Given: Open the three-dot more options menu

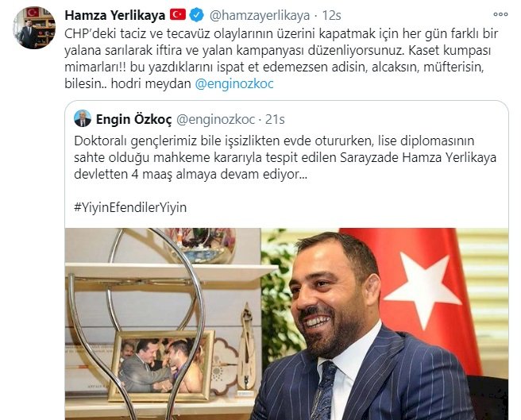Looking at the screenshot, I should (x=500, y=14).
